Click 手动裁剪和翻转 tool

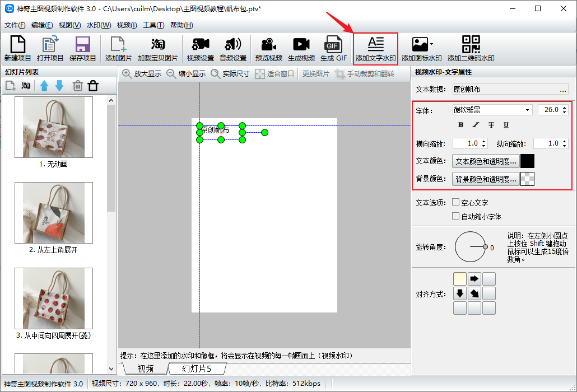365,74
